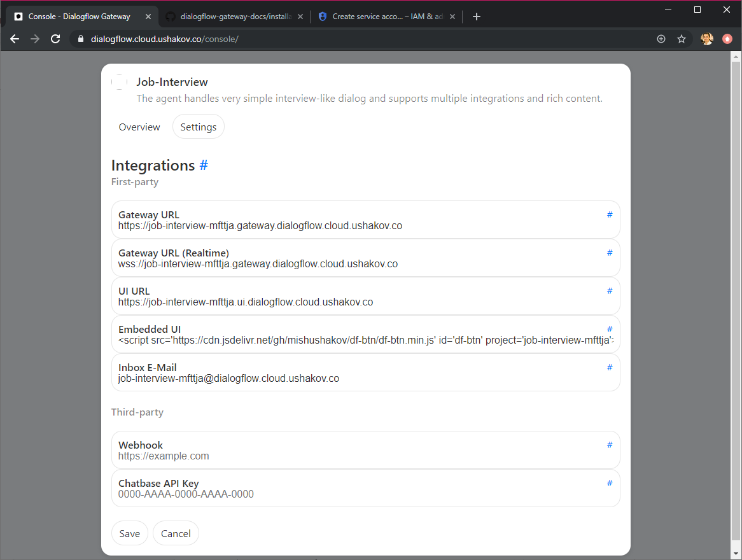Click the scrollbar up arrow

pos(736,57)
